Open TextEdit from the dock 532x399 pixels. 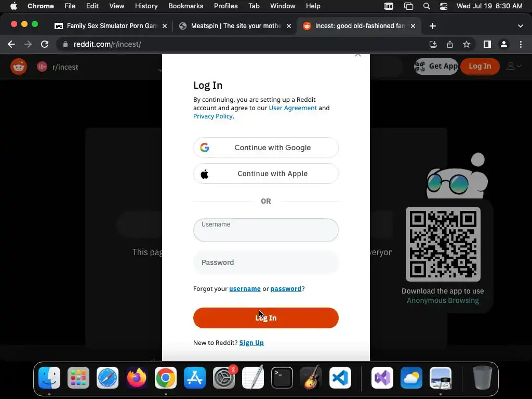click(x=253, y=378)
